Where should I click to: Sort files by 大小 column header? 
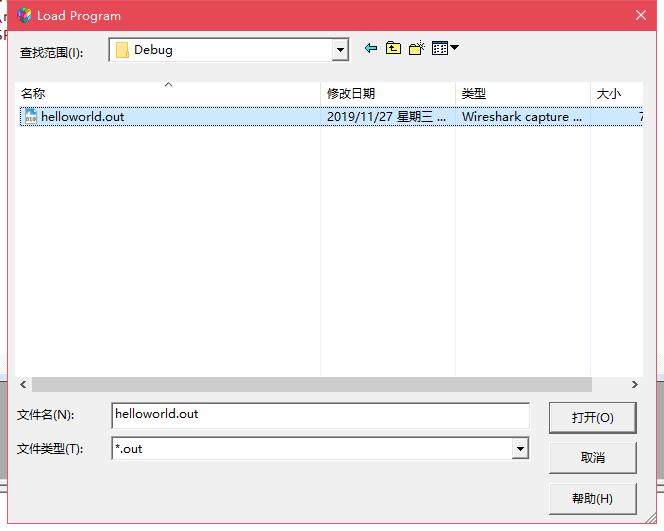[x=615, y=93]
